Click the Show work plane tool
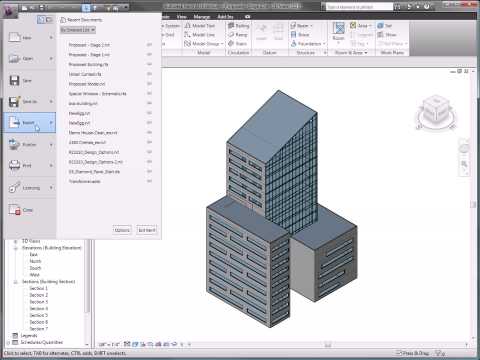The width and height of the screenshot is (480, 360). coord(387,35)
